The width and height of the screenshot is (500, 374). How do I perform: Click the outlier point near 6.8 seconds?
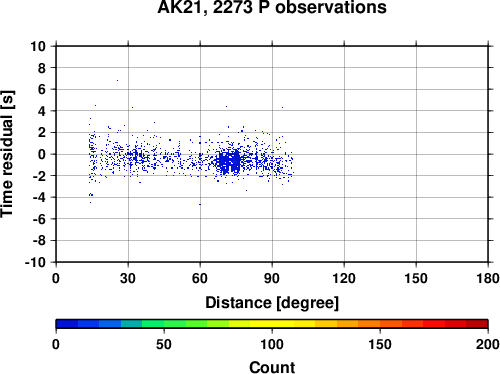pyautogui.click(x=117, y=80)
